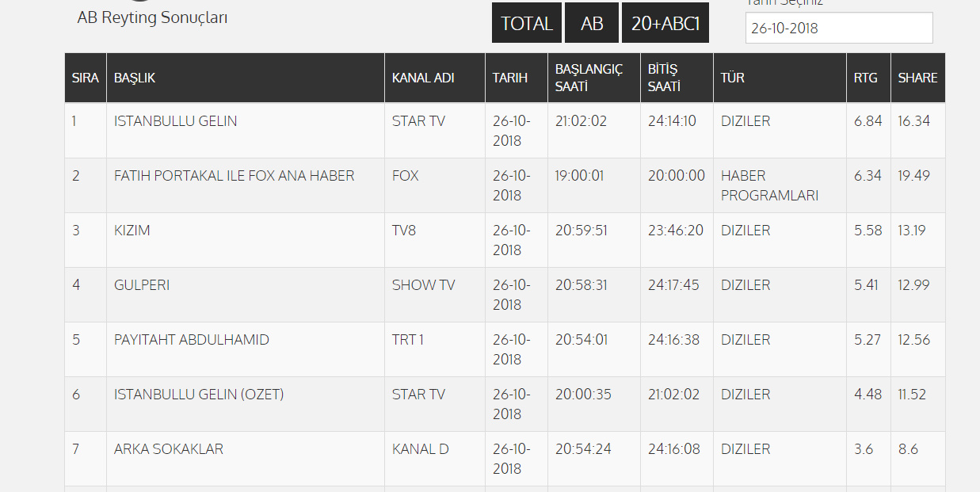Click the KANAL ADI column header

pyautogui.click(x=423, y=78)
